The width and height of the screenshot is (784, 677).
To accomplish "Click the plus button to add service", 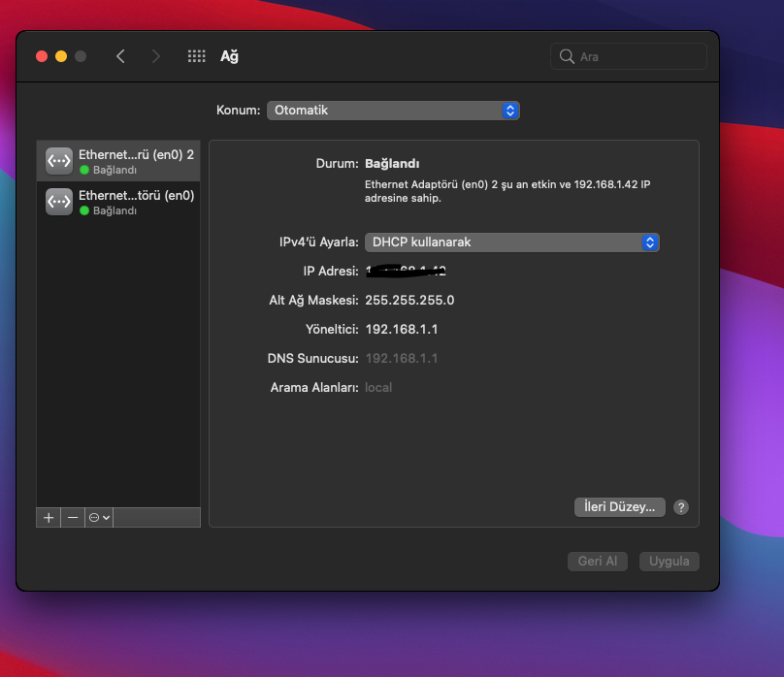I will [49, 518].
